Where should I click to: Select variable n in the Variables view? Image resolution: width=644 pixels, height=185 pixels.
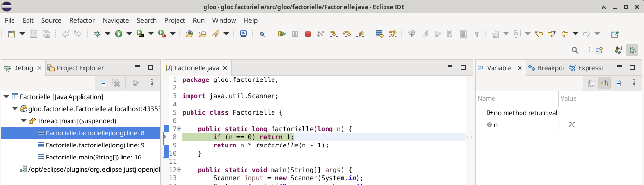click(x=496, y=125)
